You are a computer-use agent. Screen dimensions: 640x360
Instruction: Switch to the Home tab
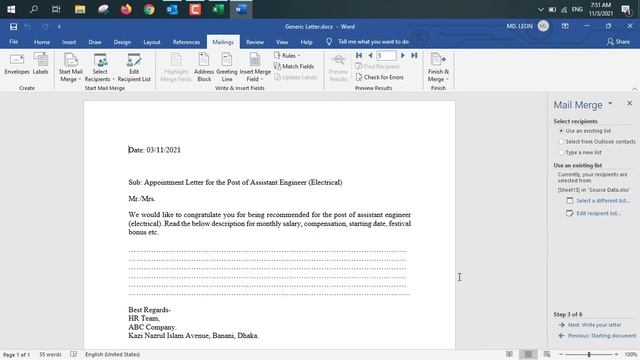coord(42,42)
